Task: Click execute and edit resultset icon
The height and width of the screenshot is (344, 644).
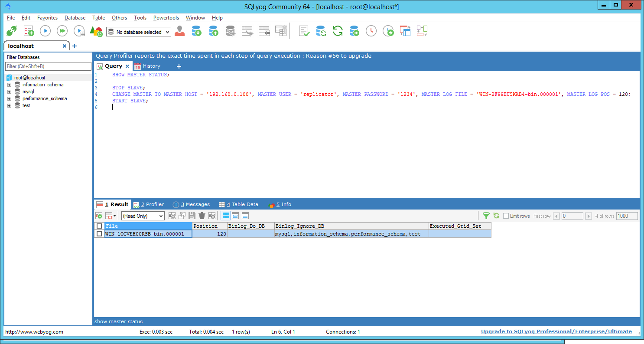Action: [x=79, y=31]
